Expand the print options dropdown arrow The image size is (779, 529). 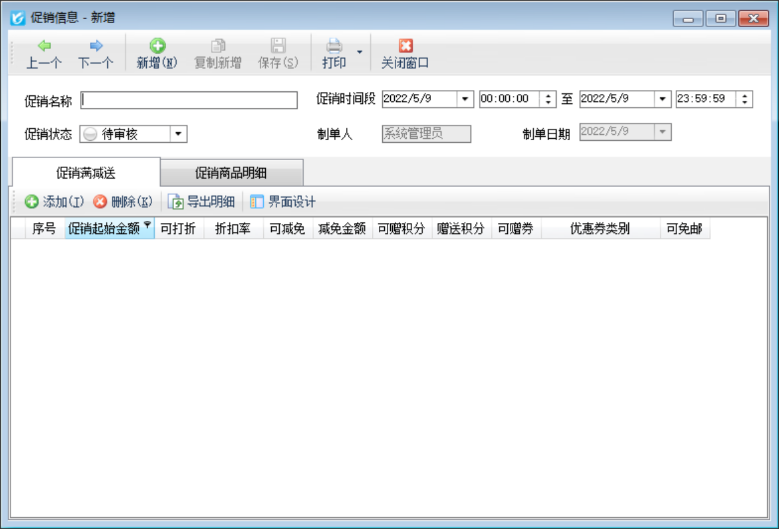pos(359,50)
